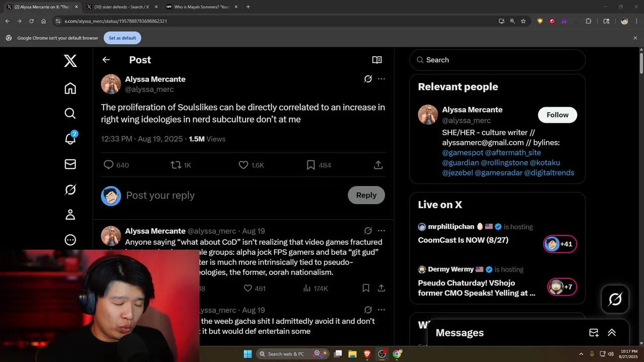The width and height of the screenshot is (644, 362).
Task: Open the +7 listeners badge
Action: coord(562,287)
